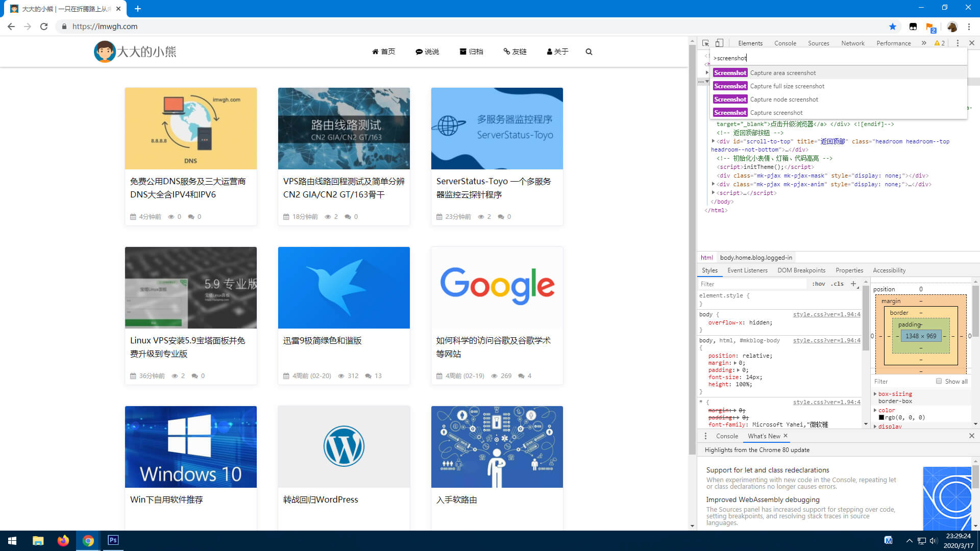The image size is (980, 551).
Task: Expand the padding shorthand property
Action: [738, 370]
